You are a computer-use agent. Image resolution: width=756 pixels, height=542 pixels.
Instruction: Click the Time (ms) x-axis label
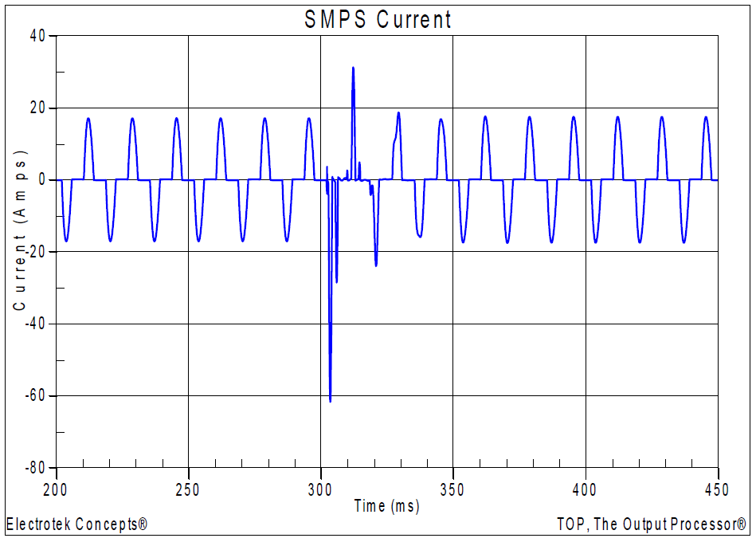point(386,506)
